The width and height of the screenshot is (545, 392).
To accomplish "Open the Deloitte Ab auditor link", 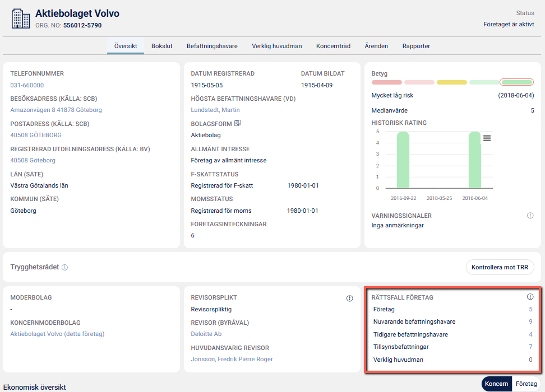I will (x=206, y=334).
